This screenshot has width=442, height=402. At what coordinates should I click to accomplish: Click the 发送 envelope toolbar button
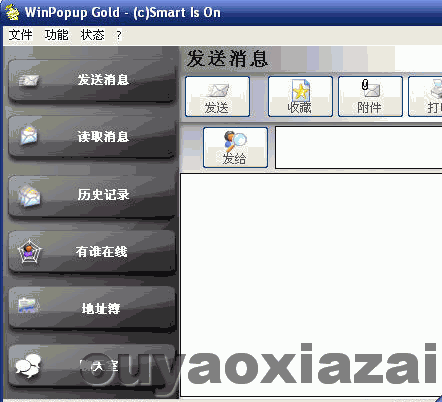(217, 97)
